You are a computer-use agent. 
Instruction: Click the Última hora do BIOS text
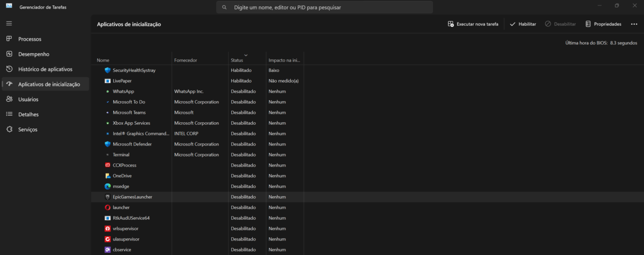coord(601,42)
